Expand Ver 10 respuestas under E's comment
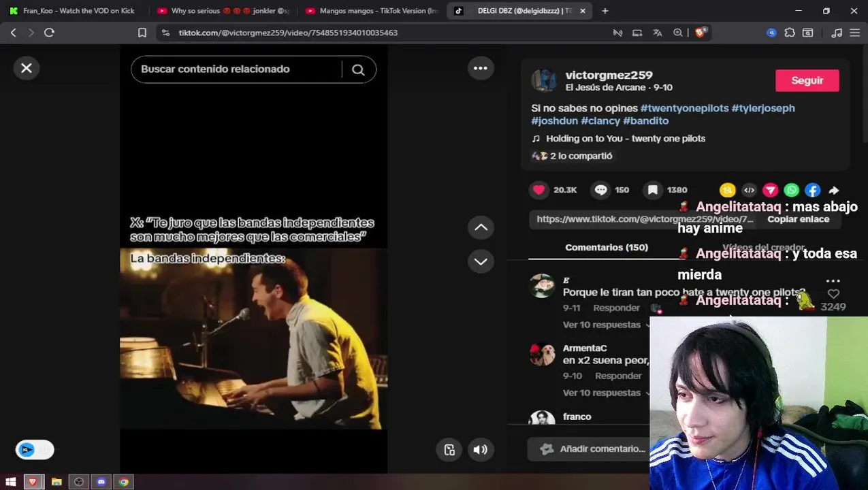The height and width of the screenshot is (490, 868). pos(601,325)
